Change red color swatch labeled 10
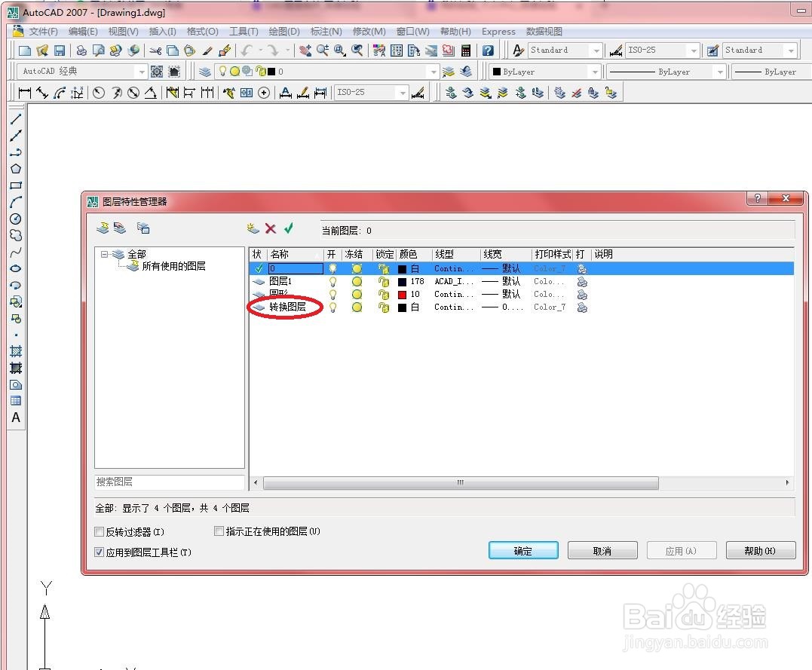The image size is (812, 670). (x=402, y=295)
